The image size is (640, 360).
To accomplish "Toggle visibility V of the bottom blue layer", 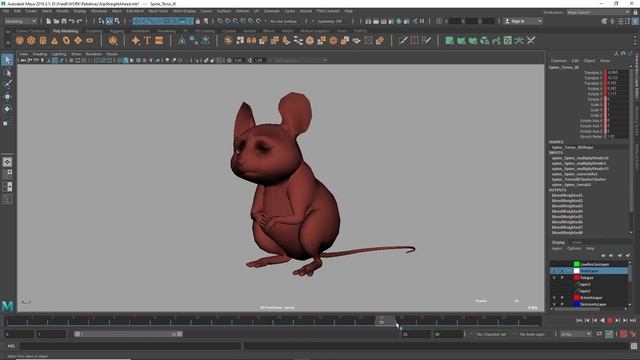I will (x=554, y=304).
